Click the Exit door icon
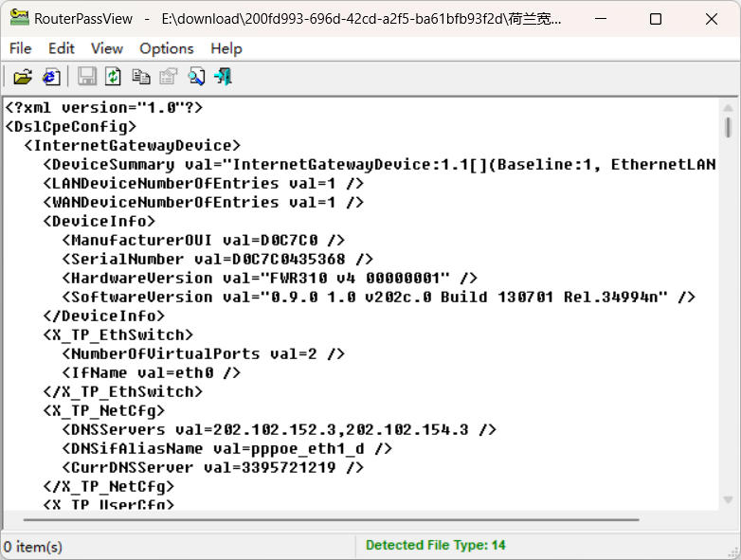 [x=224, y=77]
